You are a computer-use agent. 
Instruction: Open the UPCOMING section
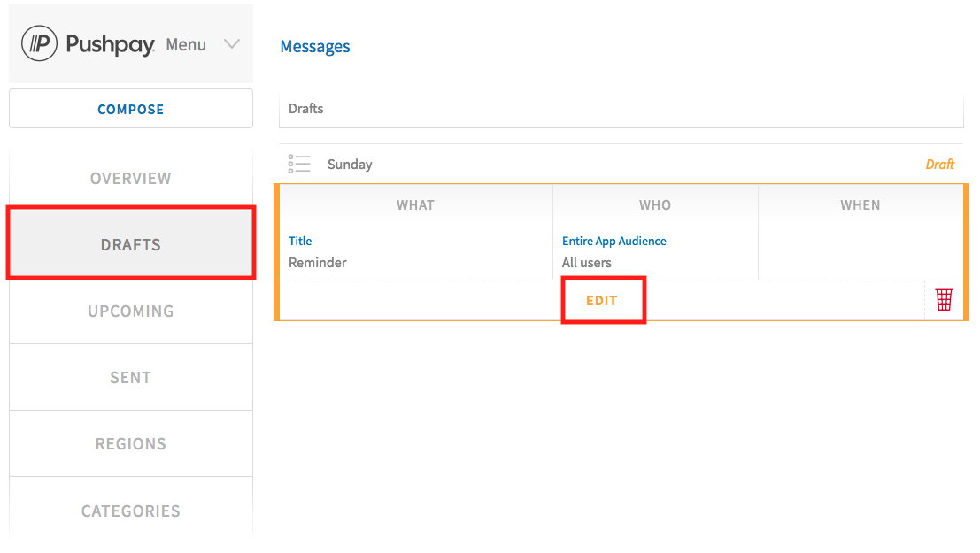[130, 311]
